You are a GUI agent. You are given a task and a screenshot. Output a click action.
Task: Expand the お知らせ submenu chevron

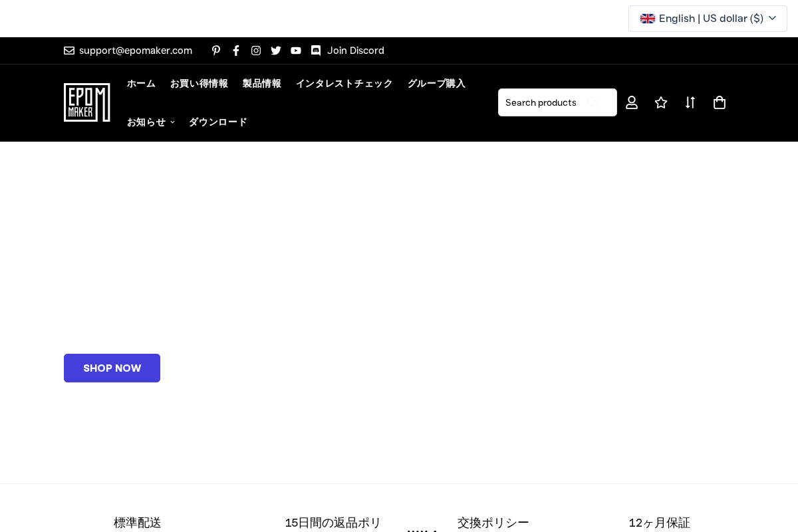[x=172, y=122]
